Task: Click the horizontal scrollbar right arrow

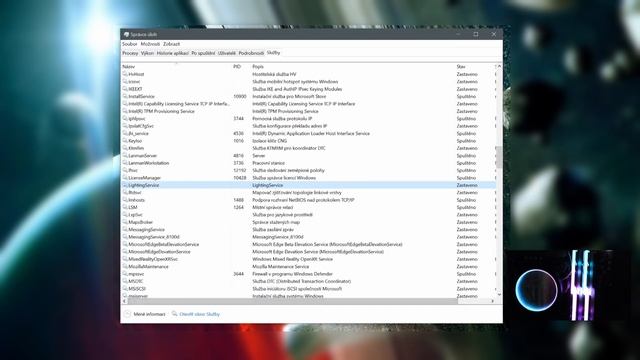Action: click(x=493, y=301)
